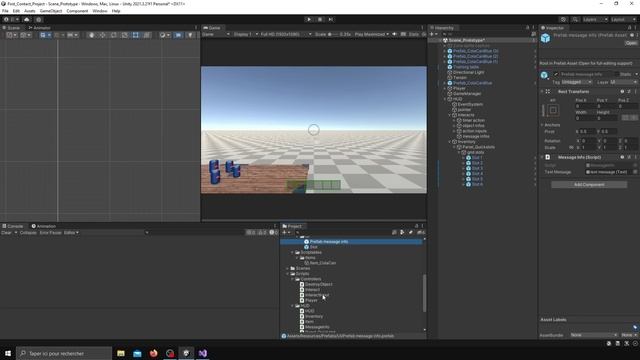The height and width of the screenshot is (360, 640).
Task: Open the Component menu
Action: click(x=77, y=11)
